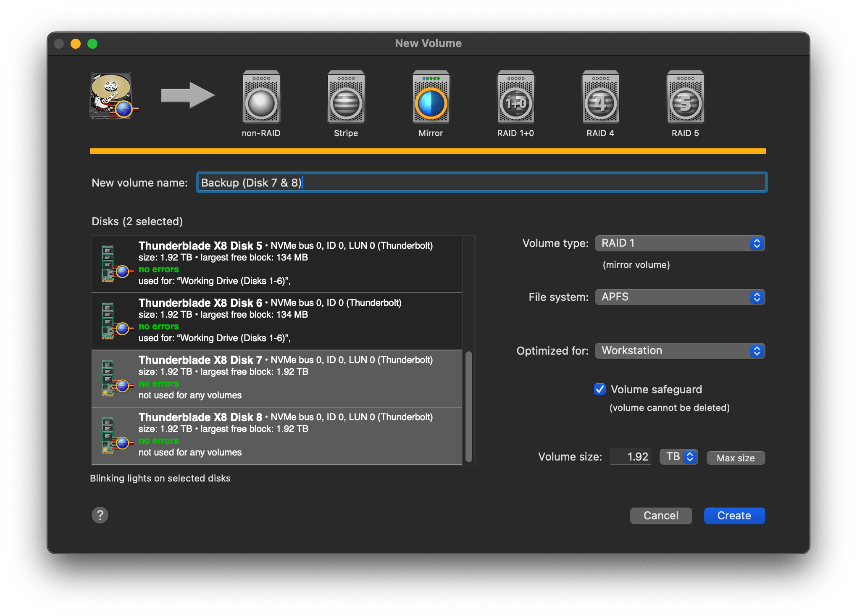Change the TB volume size unit selector

point(678,457)
